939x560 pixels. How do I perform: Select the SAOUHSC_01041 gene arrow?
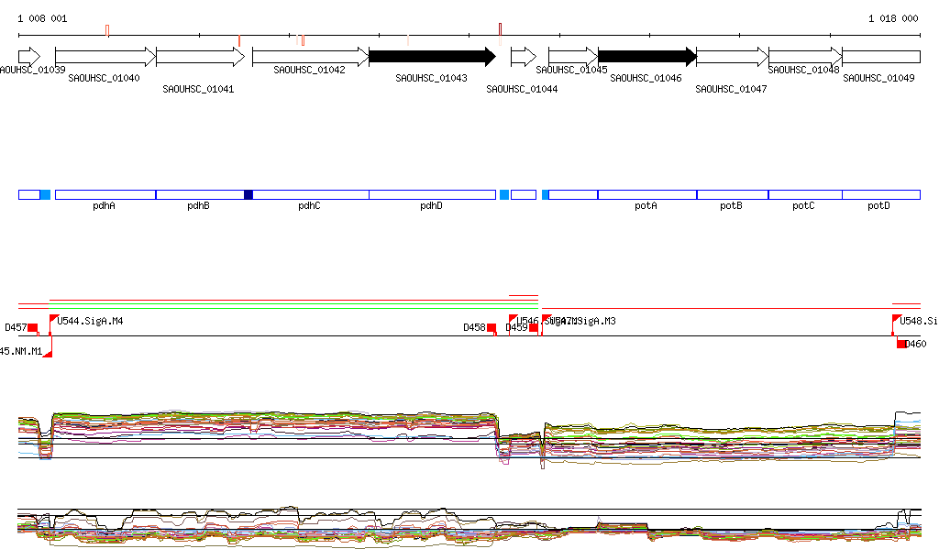coord(200,57)
